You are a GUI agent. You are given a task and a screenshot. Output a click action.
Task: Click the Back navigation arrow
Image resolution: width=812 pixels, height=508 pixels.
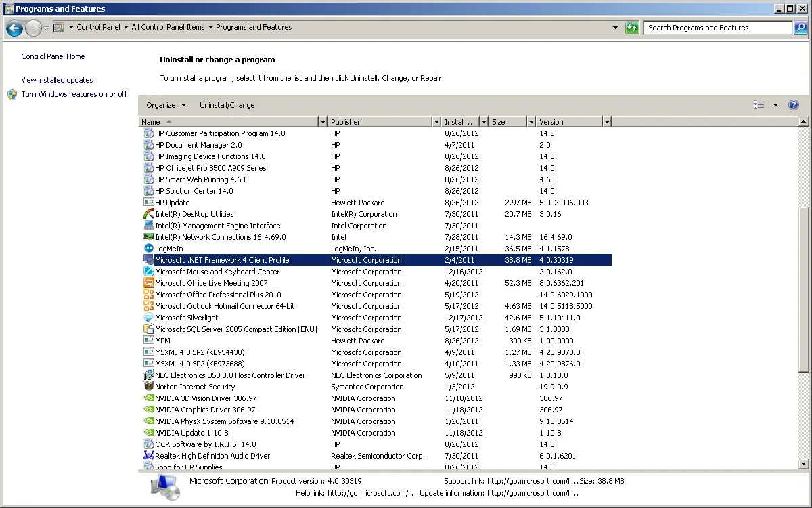point(14,28)
